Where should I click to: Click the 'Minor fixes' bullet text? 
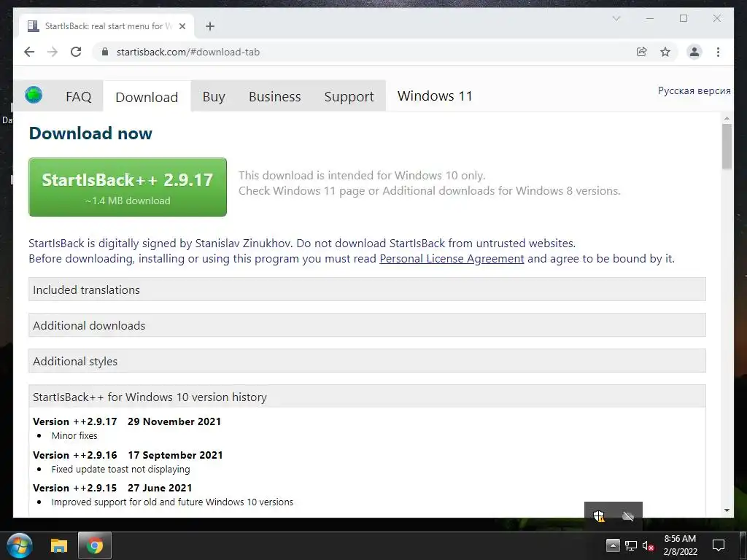(74, 436)
